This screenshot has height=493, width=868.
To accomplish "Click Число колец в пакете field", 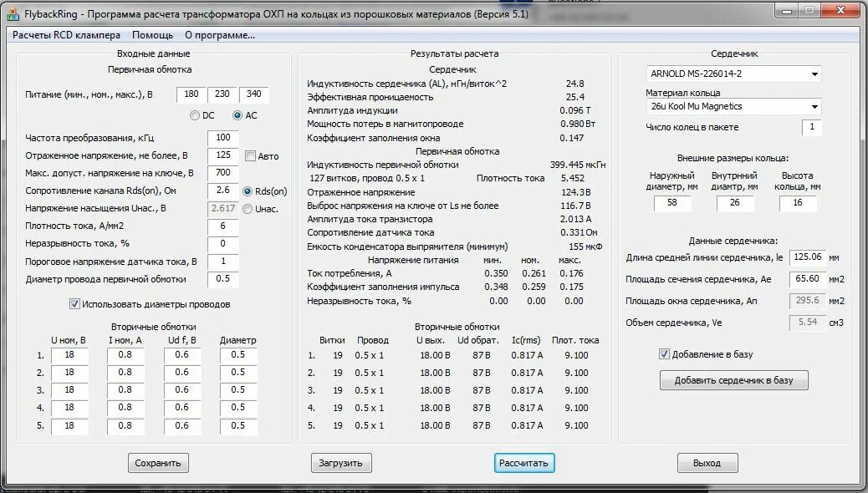I will coord(812,127).
